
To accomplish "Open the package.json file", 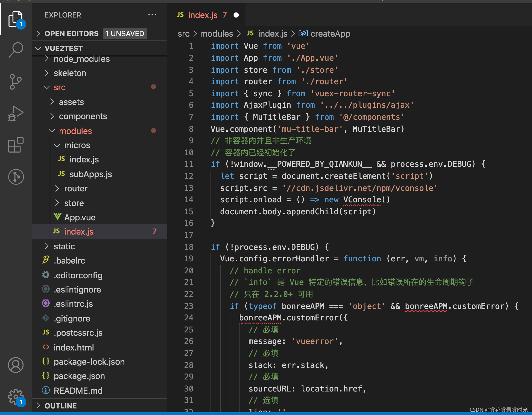I will [79, 376].
